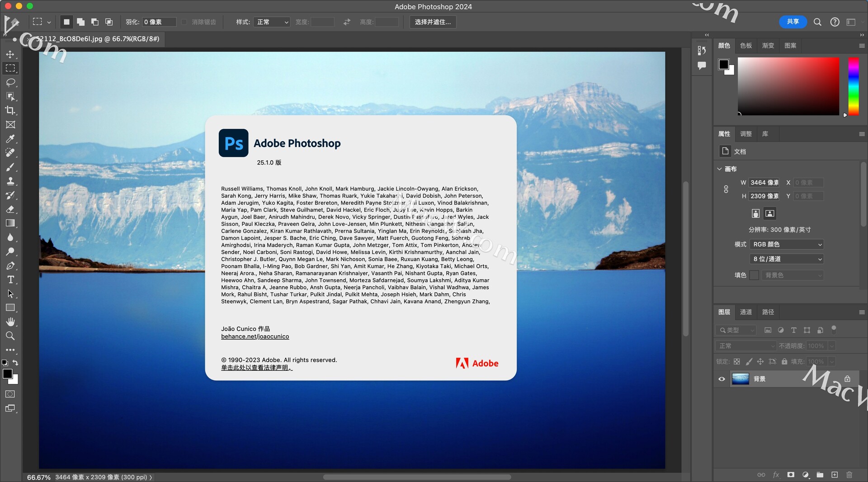The image size is (868, 482).
Task: Switch to the 渐变 panel tab
Action: pos(768,46)
